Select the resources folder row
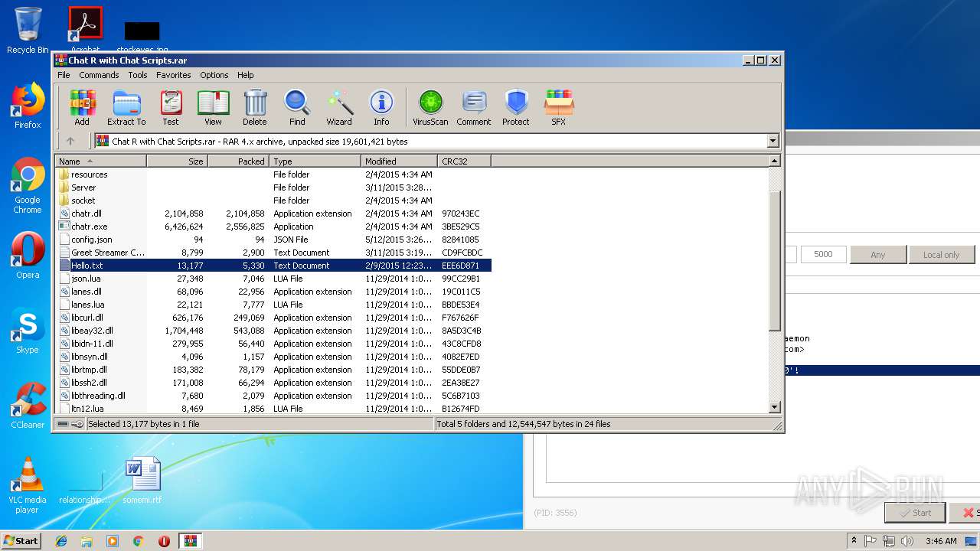 [273, 174]
